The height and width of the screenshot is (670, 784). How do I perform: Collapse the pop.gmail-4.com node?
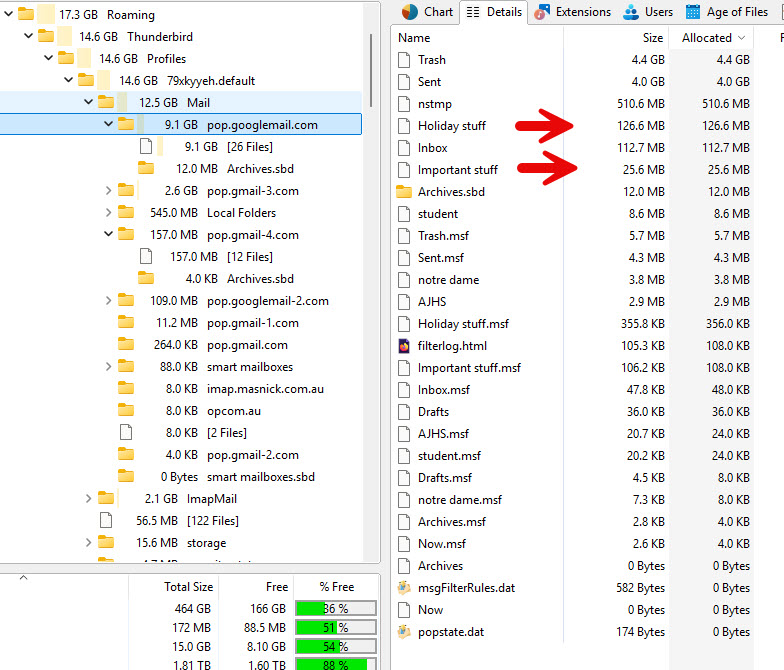tap(108, 234)
